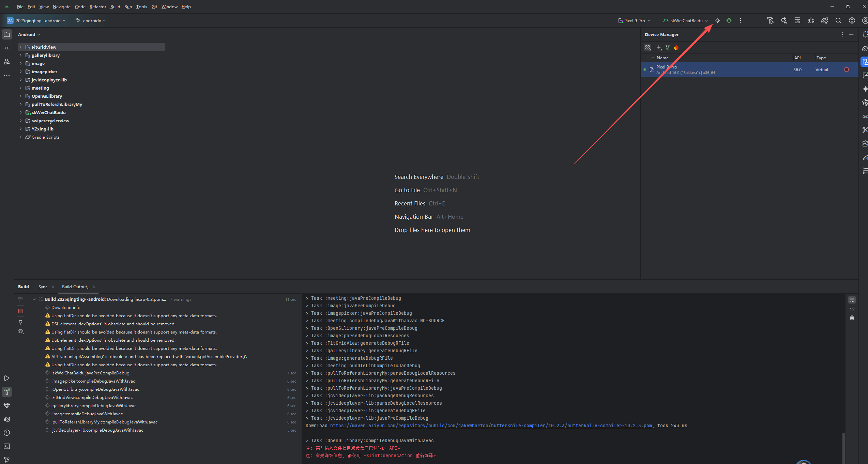The image size is (868, 464).
Task: Open the Commit tool window icon
Action: click(7, 48)
